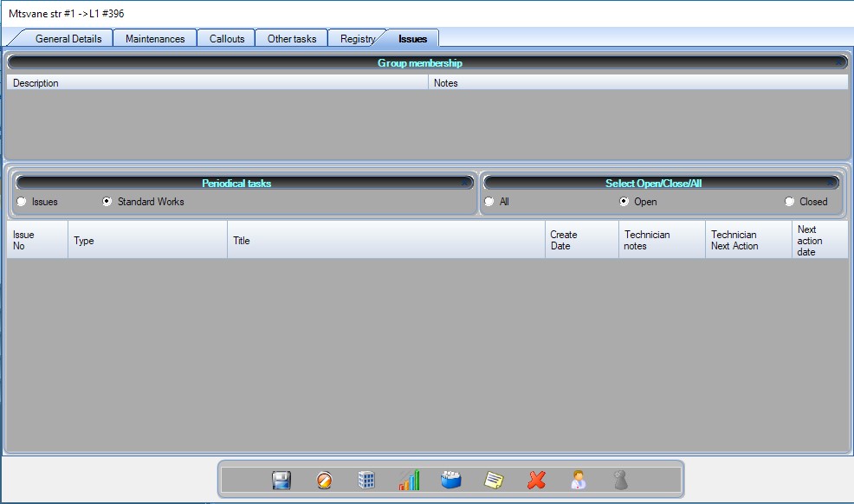Open the Registry tab
The image size is (854, 504).
(357, 39)
